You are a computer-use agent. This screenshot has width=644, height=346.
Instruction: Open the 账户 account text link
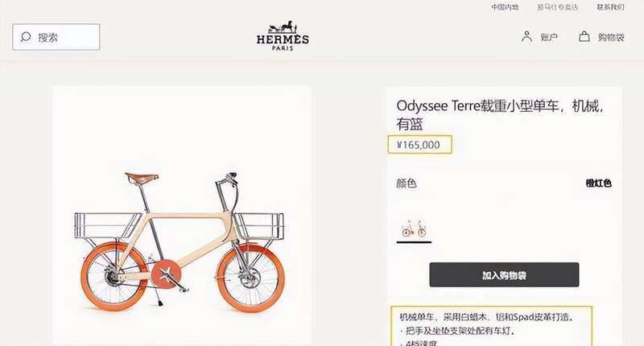click(x=549, y=37)
